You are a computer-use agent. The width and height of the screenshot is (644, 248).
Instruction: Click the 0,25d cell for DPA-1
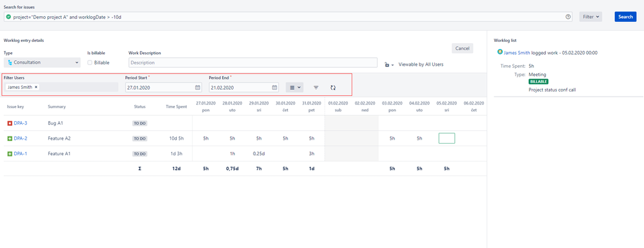click(x=259, y=154)
